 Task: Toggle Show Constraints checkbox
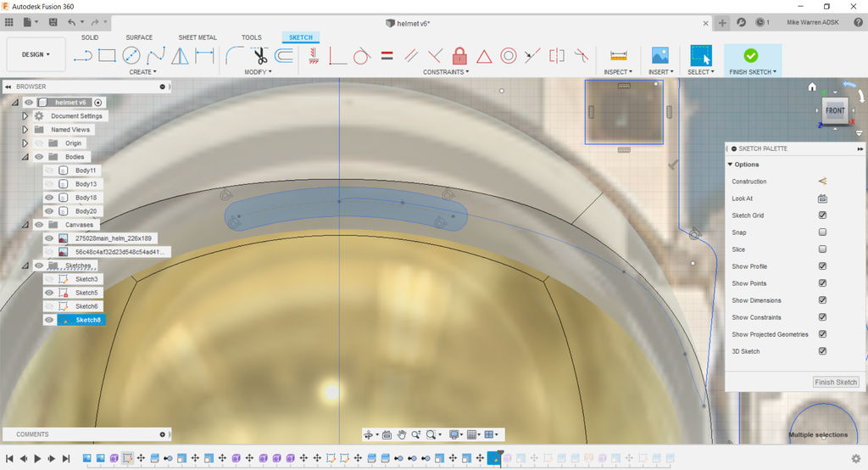822,317
